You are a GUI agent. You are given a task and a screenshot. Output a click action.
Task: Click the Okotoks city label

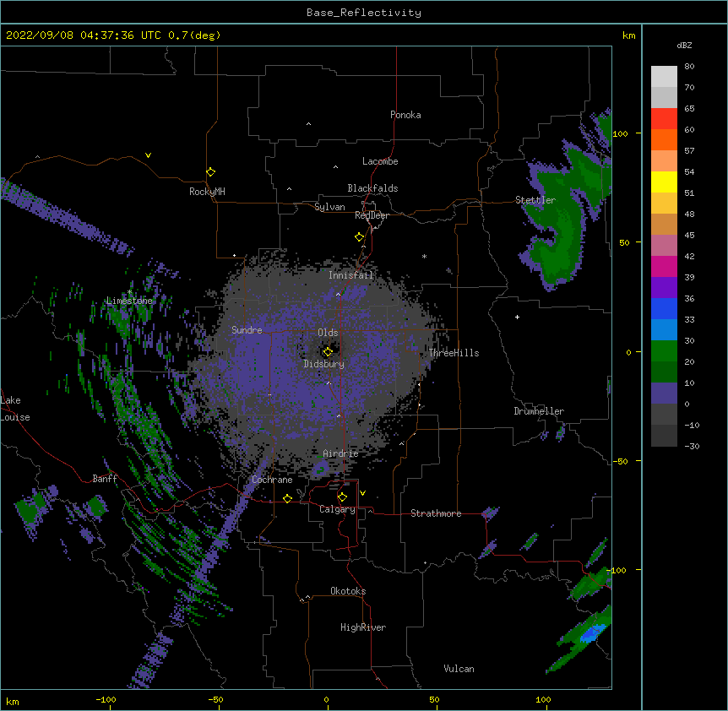click(348, 591)
